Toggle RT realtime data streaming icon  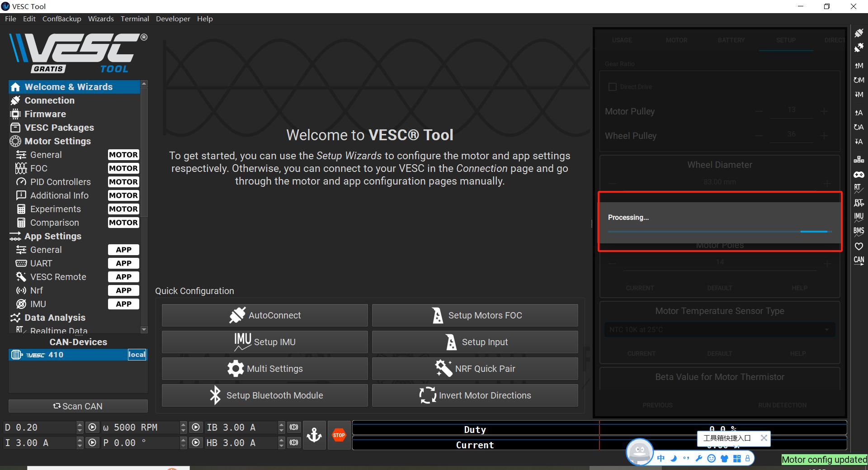[859, 188]
